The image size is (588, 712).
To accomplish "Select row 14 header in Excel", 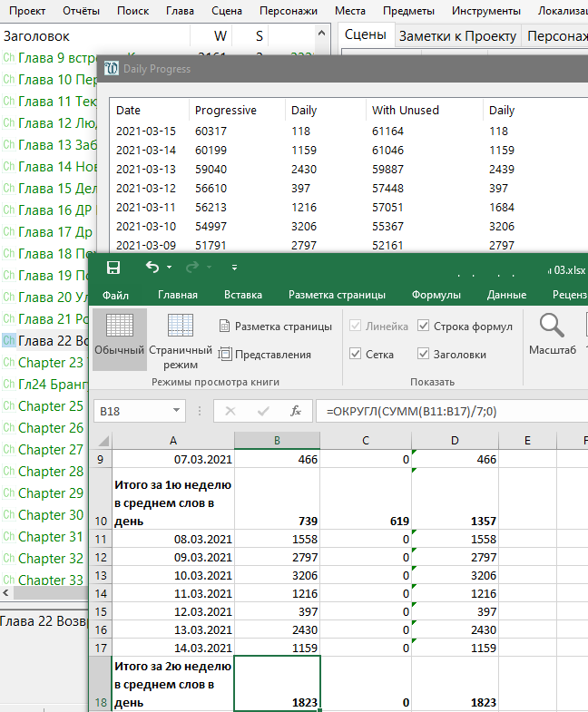I will click(101, 593).
